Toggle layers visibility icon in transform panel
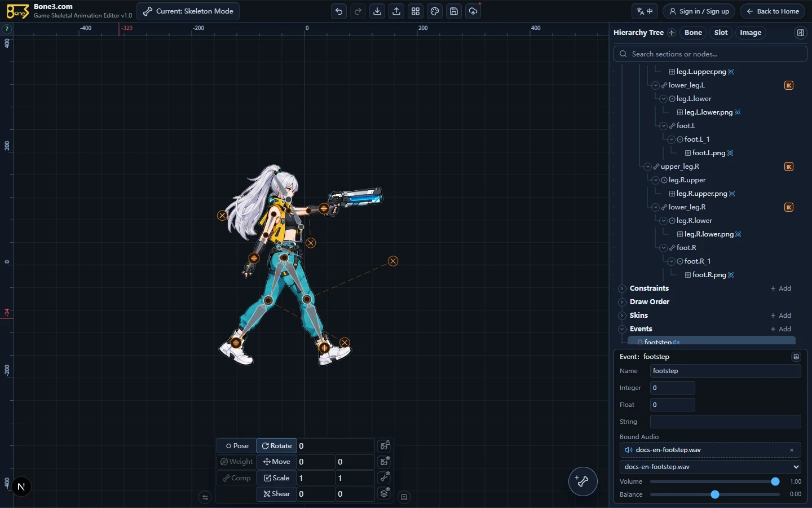812x508 pixels. tap(385, 493)
